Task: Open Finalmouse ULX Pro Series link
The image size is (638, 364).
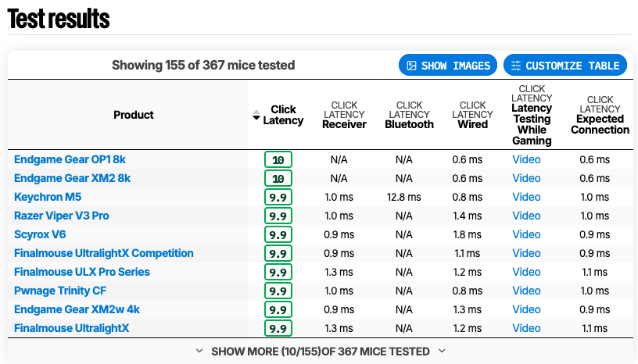Action: click(82, 272)
